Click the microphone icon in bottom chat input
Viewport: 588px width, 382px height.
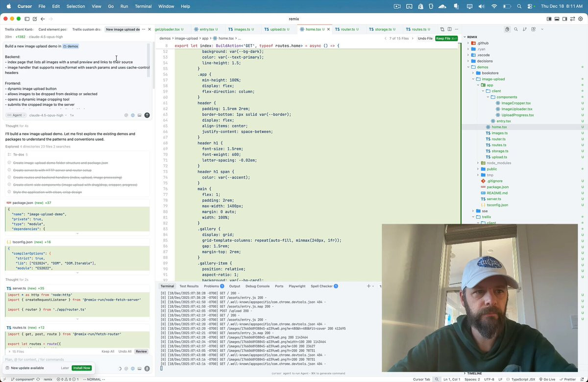(147, 368)
